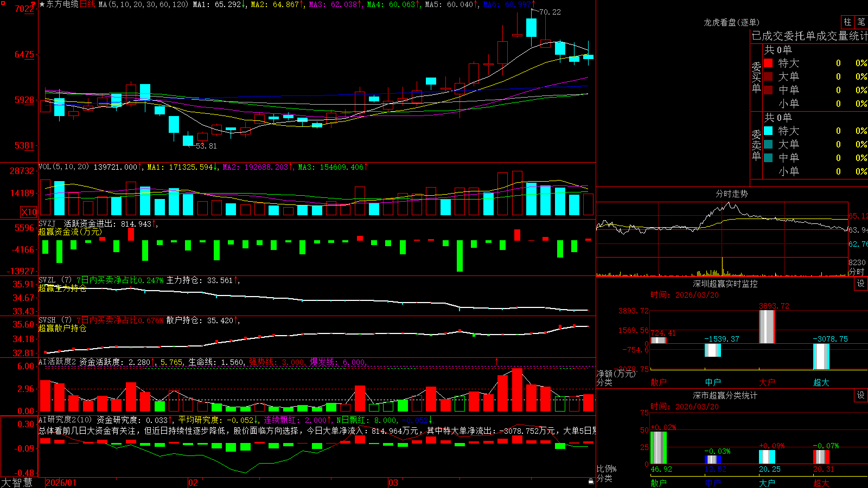Screen dimensions: 868x488
Task: Click the X10 volume scale box
Action: coord(29,212)
